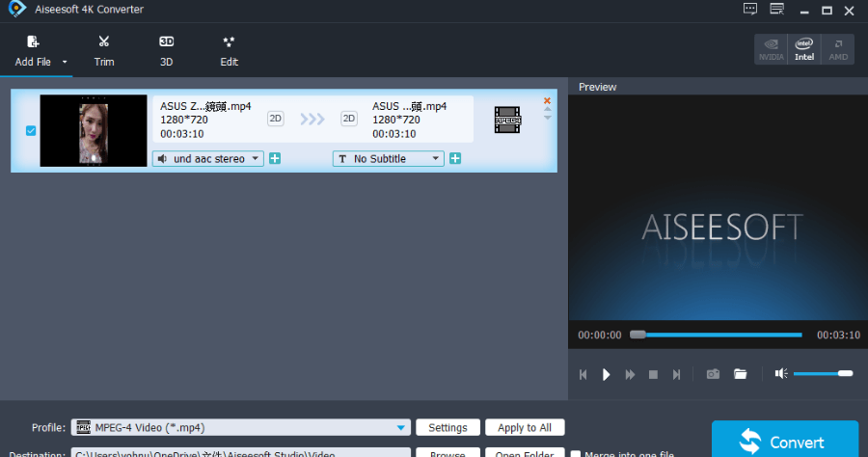Screen dimensions: 868x457
Task: Click the source file name ASUS Z...鏡頭.mp4
Action: pyautogui.click(x=205, y=106)
